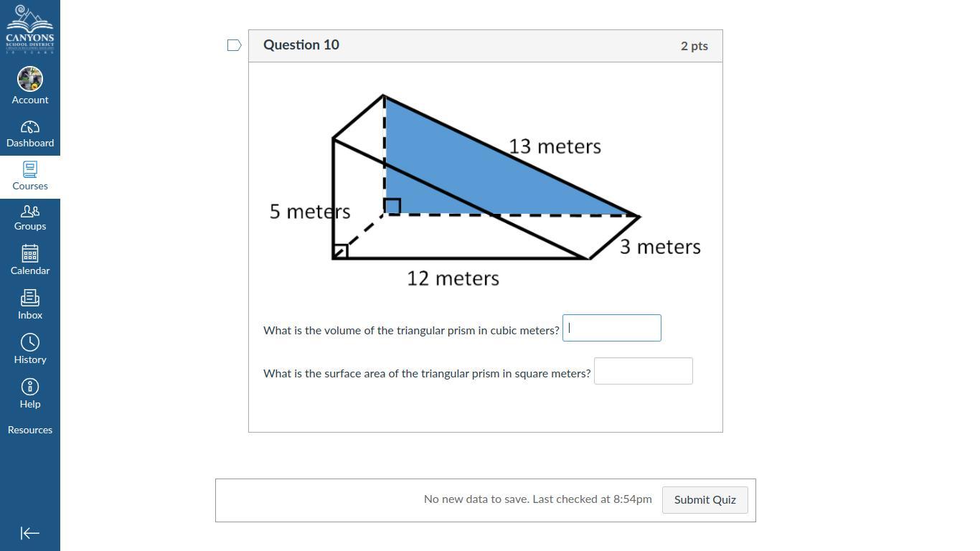Viewport: 980px width, 551px height.
Task: Open the Calendar
Action: (30, 260)
